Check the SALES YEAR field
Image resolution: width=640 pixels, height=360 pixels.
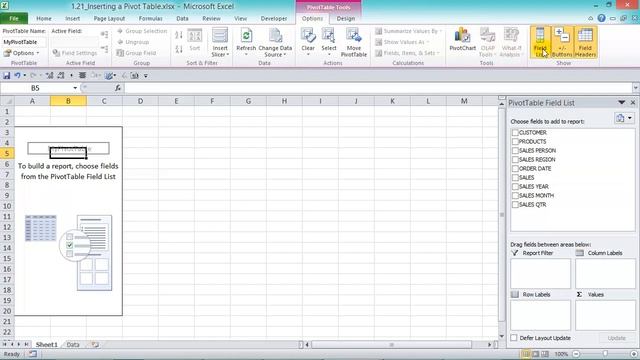tap(515, 187)
